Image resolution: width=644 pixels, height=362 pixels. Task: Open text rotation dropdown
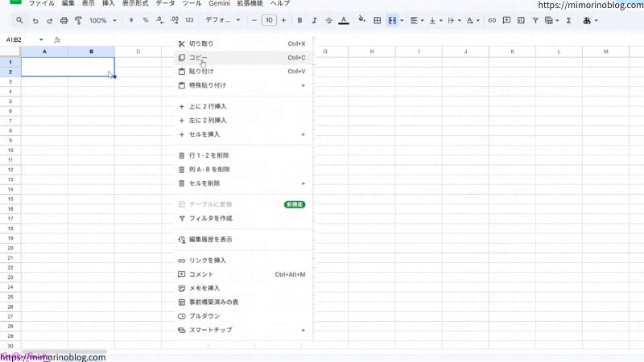pos(473,20)
